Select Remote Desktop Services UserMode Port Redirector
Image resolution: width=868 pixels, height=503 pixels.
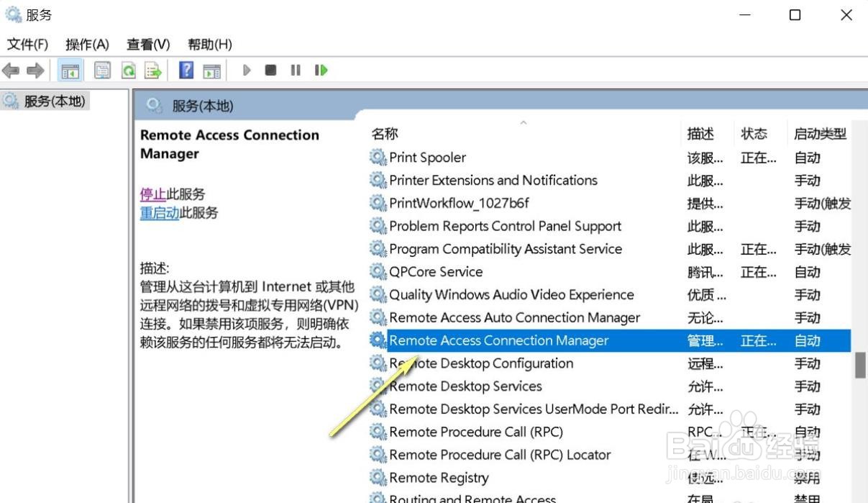[609, 409]
